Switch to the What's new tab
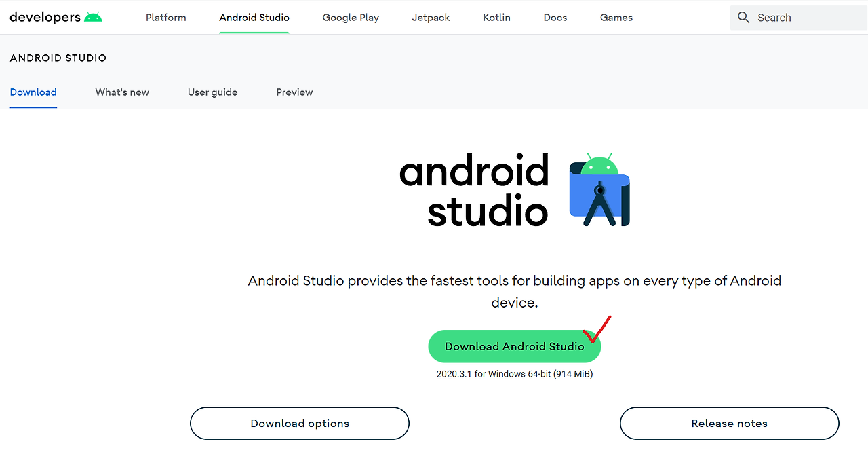This screenshot has height=465, width=868. (122, 92)
